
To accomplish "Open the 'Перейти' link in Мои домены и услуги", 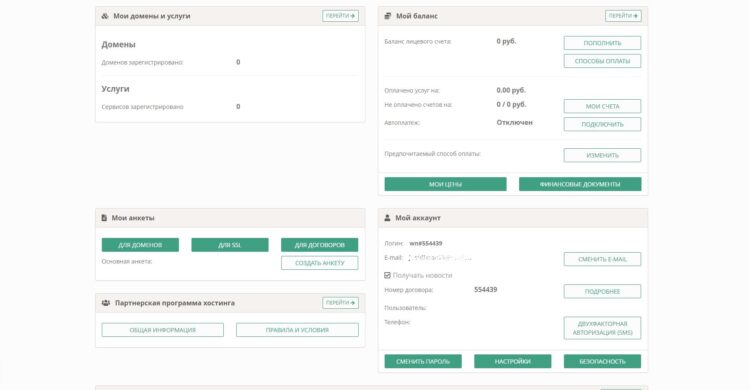I will (340, 16).
